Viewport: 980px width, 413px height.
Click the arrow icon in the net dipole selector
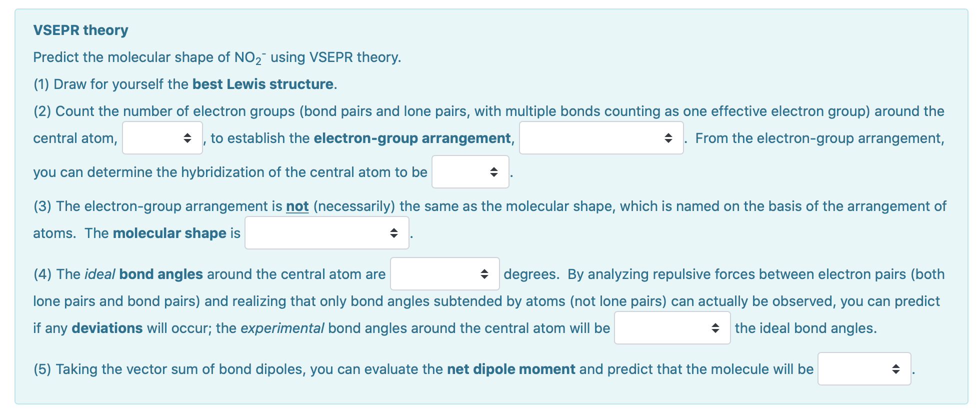point(896,368)
